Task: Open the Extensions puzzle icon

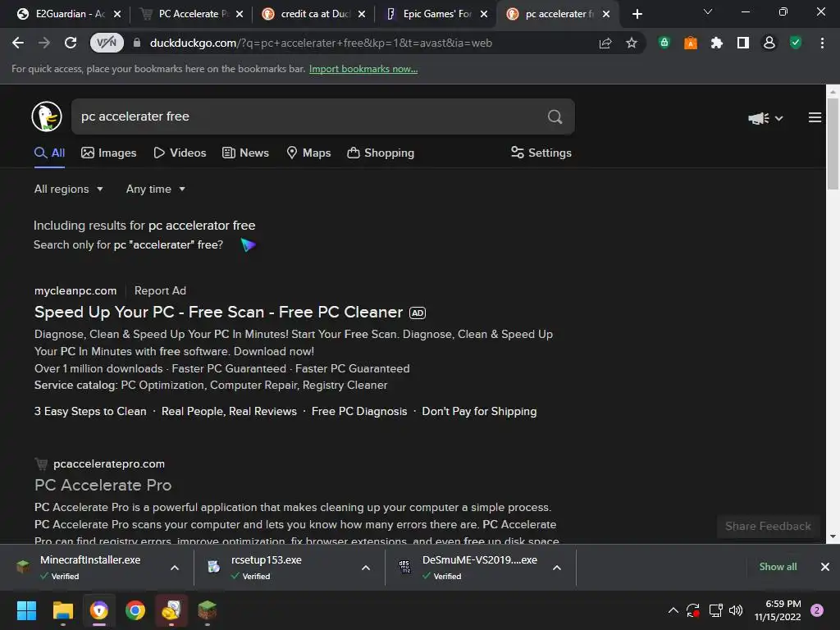Action: (717, 43)
